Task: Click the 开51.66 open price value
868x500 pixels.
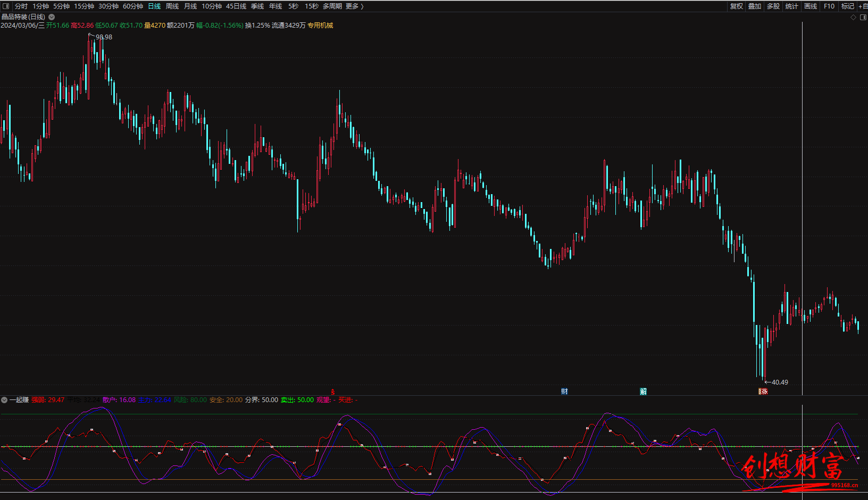Action: [57, 26]
